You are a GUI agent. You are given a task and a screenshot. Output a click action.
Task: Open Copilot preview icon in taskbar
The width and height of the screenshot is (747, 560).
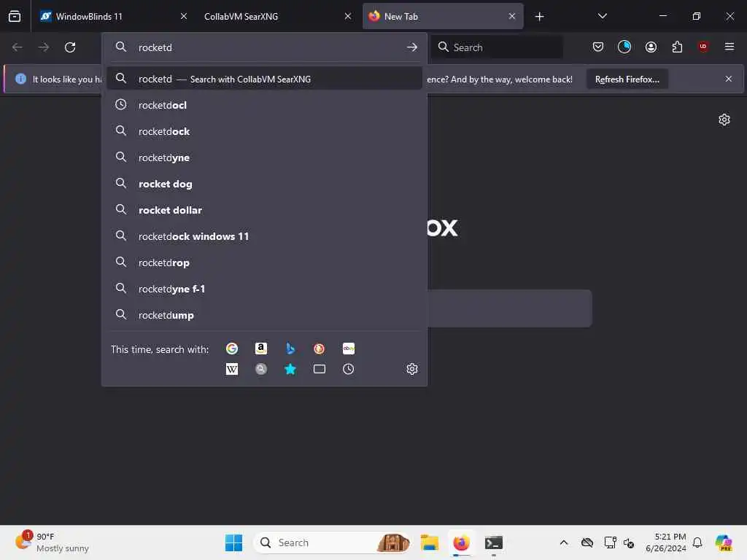coord(723,542)
